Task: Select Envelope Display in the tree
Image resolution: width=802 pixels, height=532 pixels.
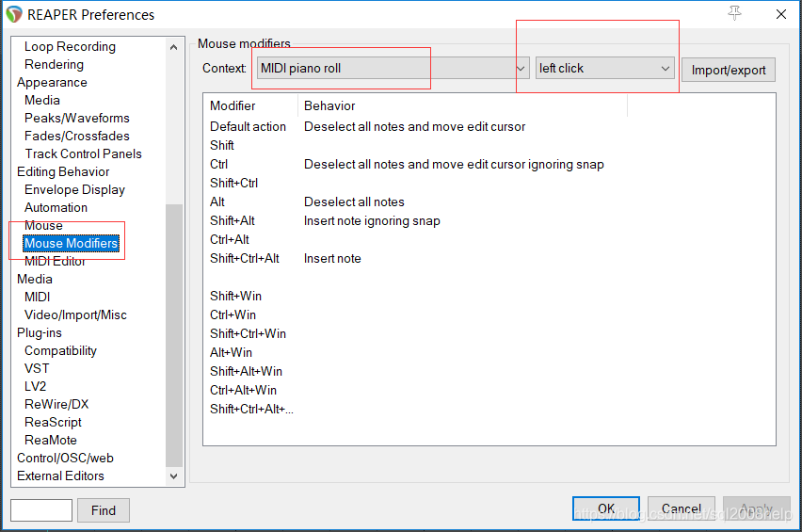Action: 74,190
